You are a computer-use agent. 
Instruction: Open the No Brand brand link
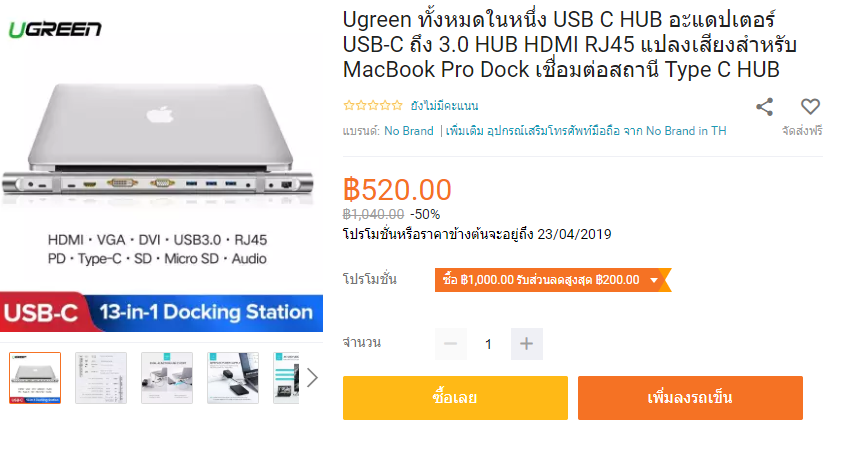pyautogui.click(x=409, y=131)
